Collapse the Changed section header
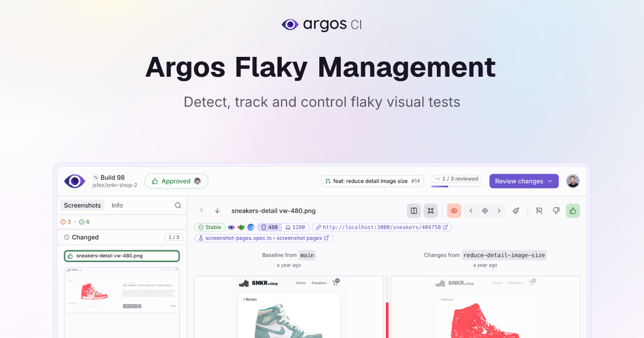 click(x=121, y=237)
